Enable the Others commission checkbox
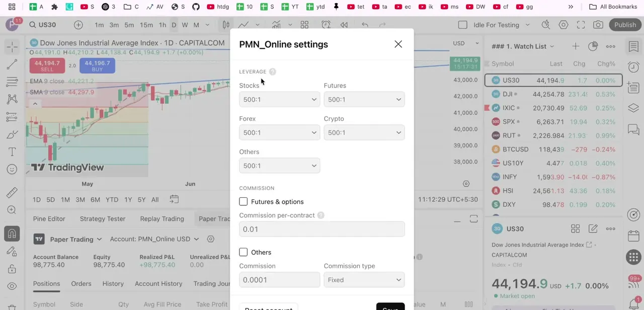644x310 pixels. (244, 252)
